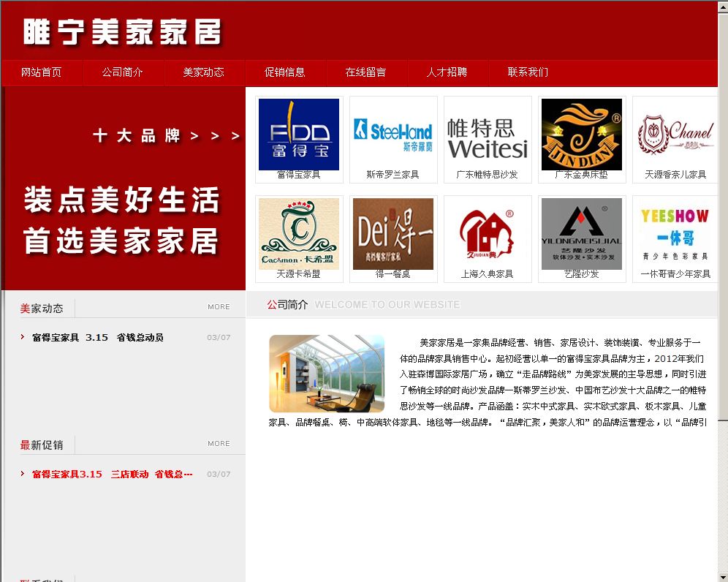Viewport: 728px width, 582px height.
Task: Click the FDD 富得宝 brand logo
Action: (x=298, y=134)
